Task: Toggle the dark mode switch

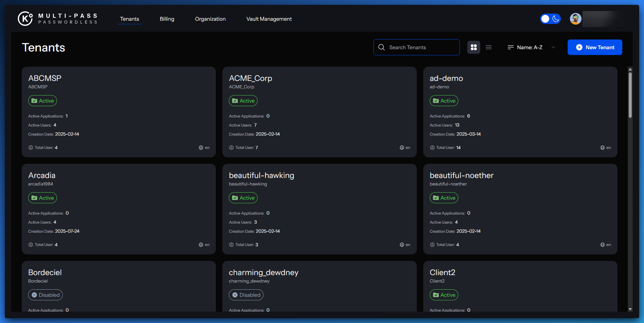Action: point(550,19)
